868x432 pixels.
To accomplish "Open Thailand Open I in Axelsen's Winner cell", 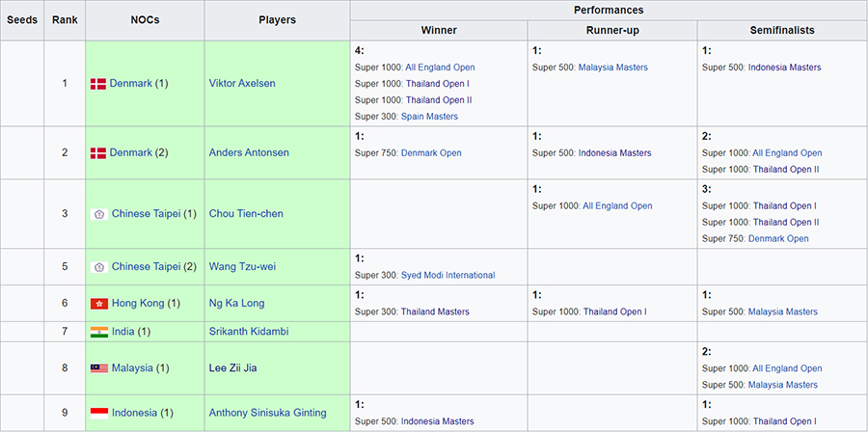I will coord(437,84).
